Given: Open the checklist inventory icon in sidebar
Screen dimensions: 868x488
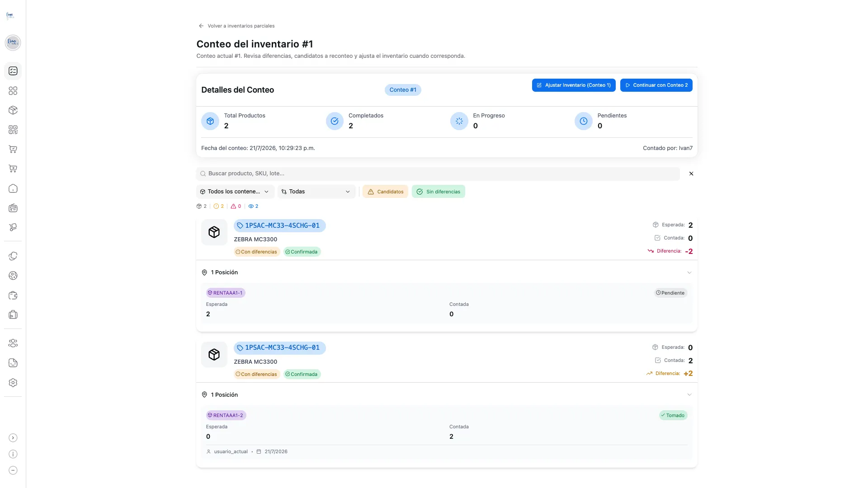Looking at the screenshot, I should click(13, 71).
